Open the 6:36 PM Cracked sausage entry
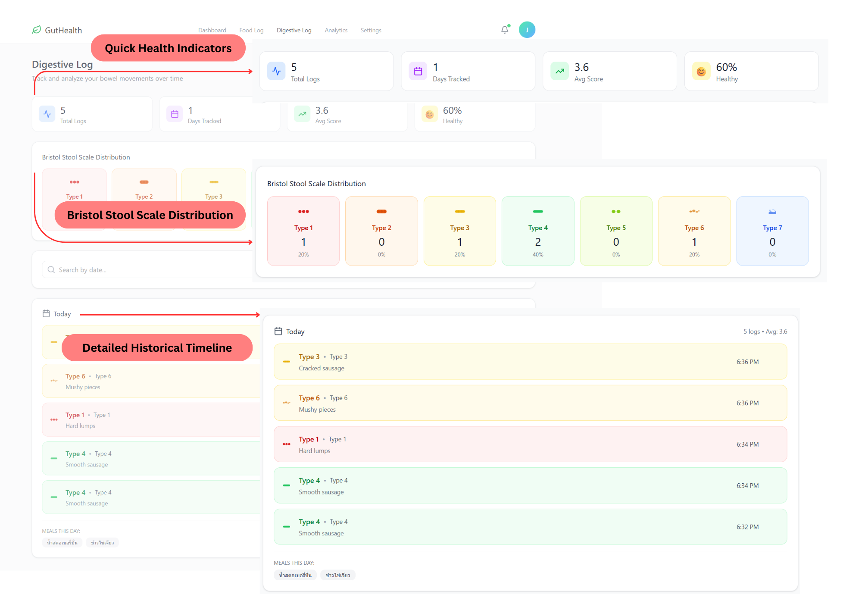The width and height of the screenshot is (862, 616). pyautogui.click(x=530, y=362)
